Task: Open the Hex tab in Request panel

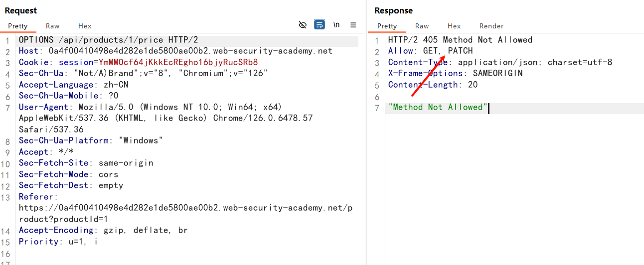Action: pyautogui.click(x=85, y=26)
